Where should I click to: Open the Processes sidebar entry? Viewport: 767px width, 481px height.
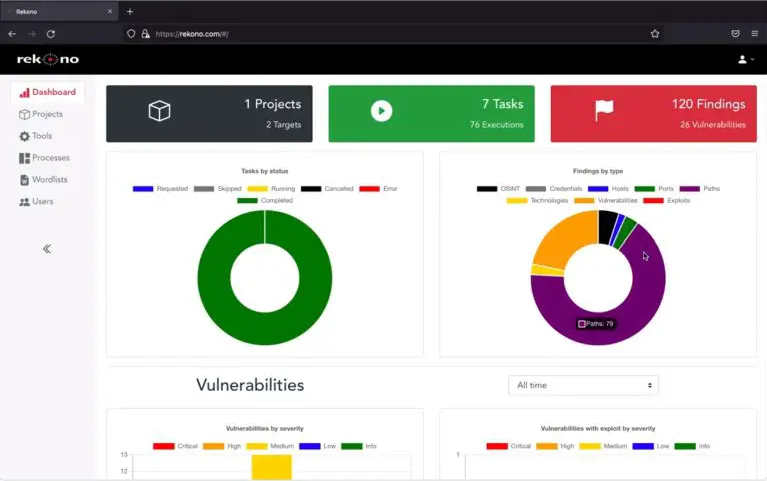pos(45,158)
